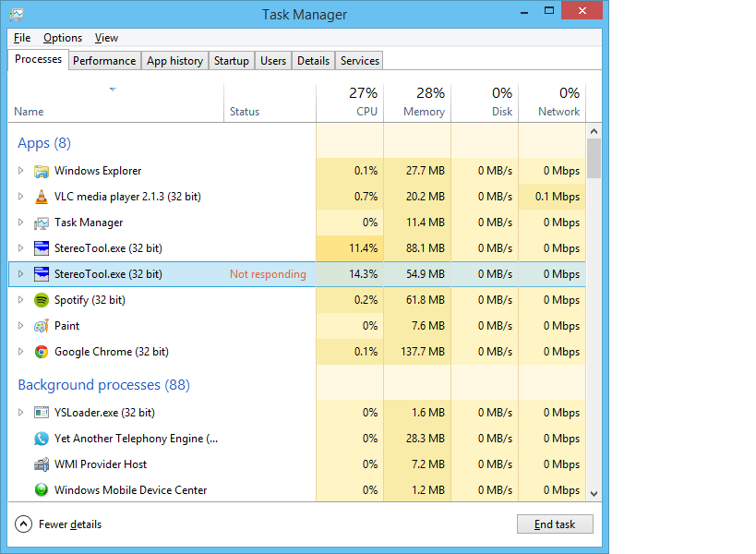Image resolution: width=756 pixels, height=554 pixels.
Task: Click the WMI Provider Host icon
Action: (42, 464)
